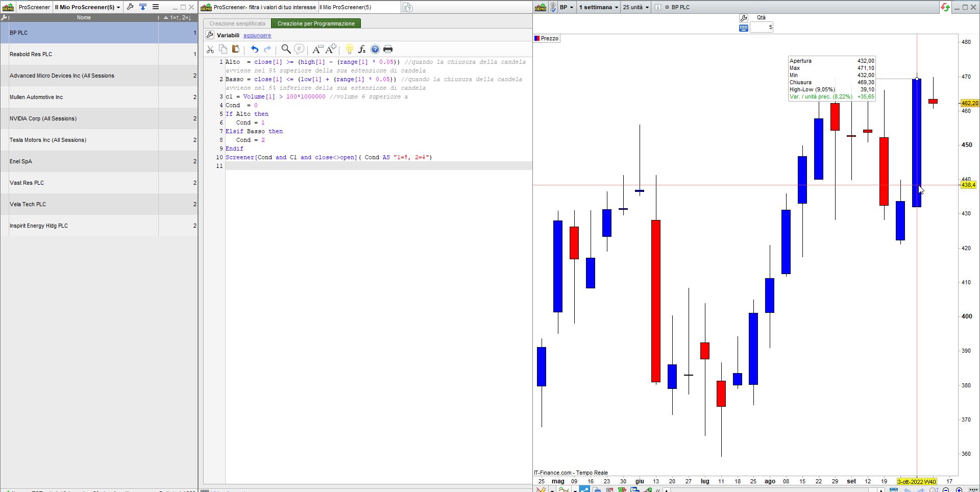980x492 pixels.
Task: Click code line 'Elsif Basso then'
Action: tap(254, 132)
